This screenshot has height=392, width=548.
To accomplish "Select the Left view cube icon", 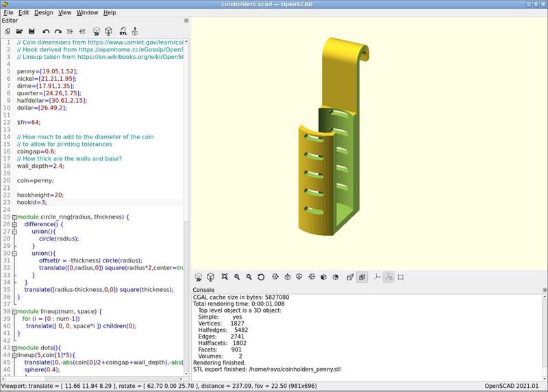I will tap(312, 277).
